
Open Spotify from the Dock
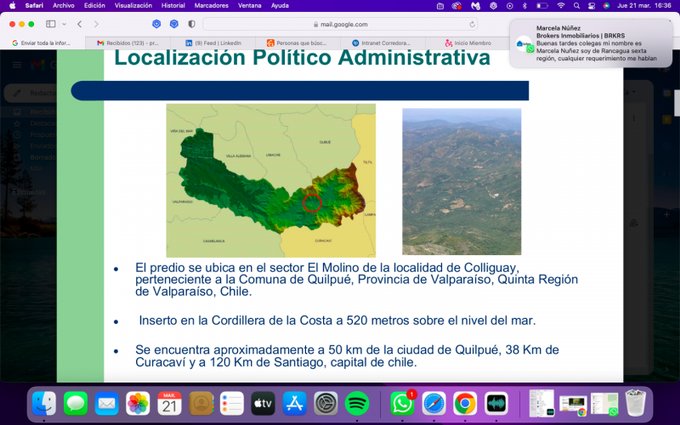(357, 403)
